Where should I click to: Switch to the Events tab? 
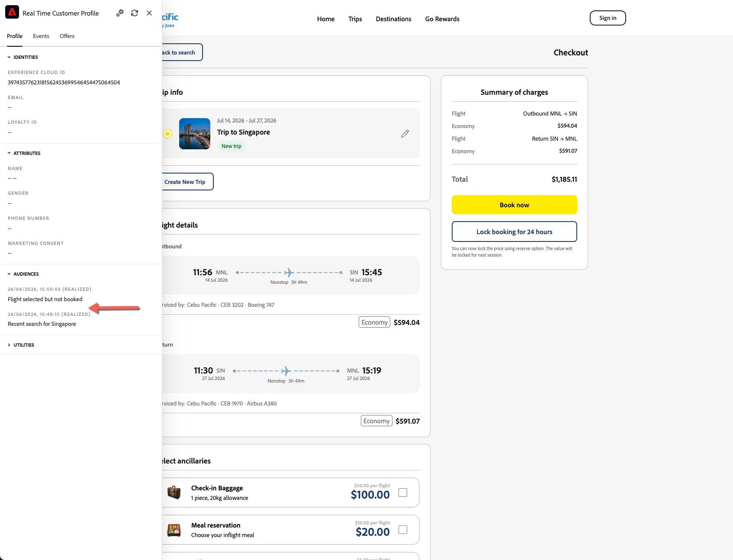tap(41, 36)
